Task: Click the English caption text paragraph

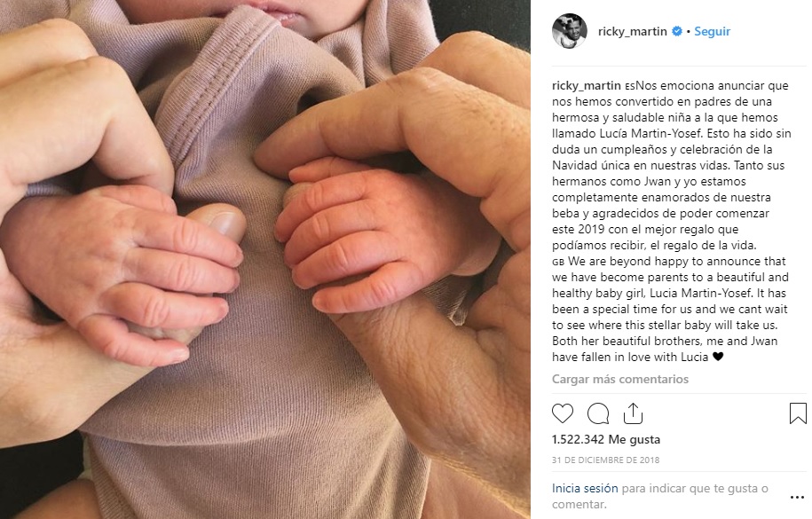Action: (x=670, y=309)
